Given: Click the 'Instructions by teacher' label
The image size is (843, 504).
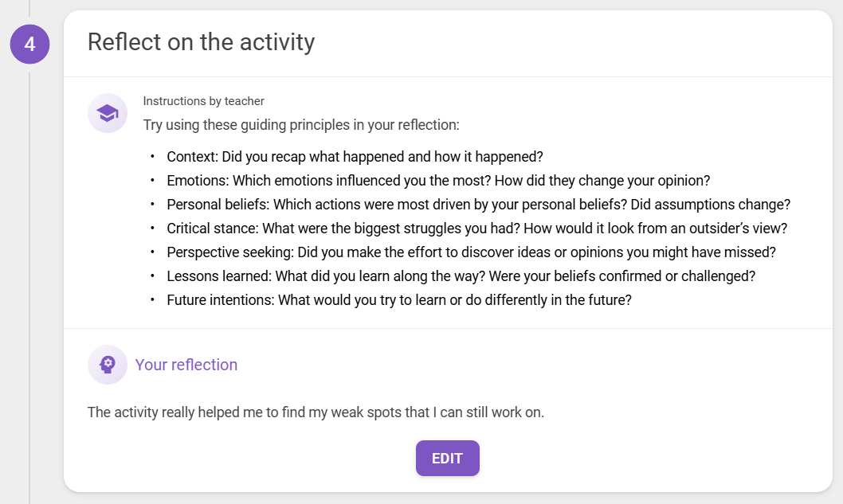Looking at the screenshot, I should [x=204, y=101].
